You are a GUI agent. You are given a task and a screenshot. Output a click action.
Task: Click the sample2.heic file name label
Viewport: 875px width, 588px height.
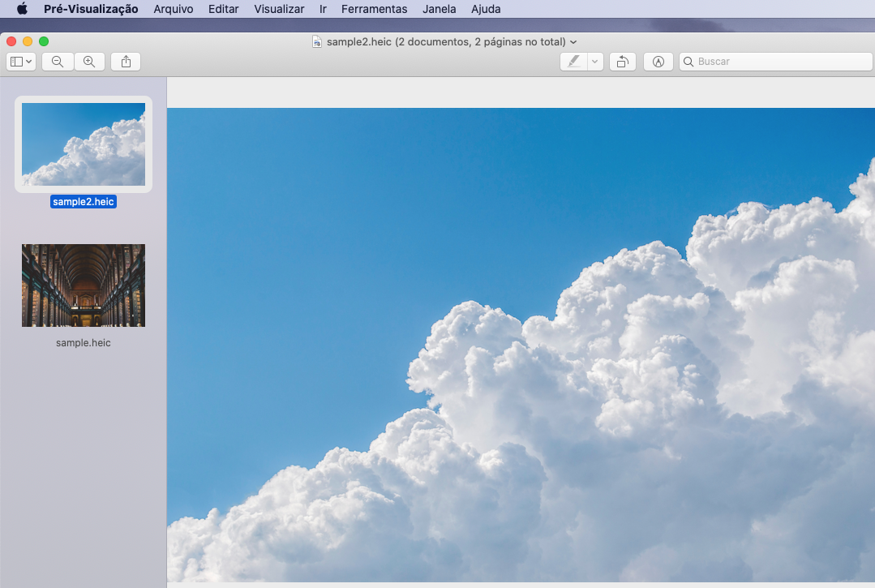[x=84, y=201]
